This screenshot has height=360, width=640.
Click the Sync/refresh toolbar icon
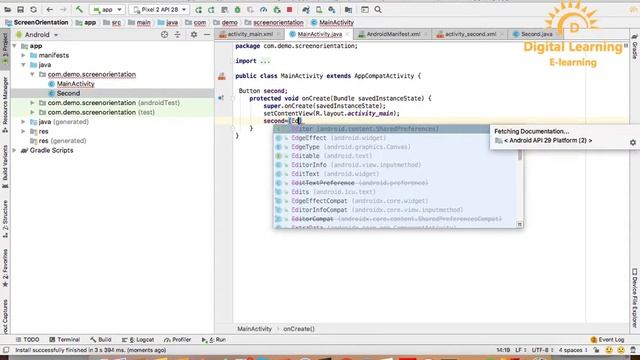[x=33, y=9]
